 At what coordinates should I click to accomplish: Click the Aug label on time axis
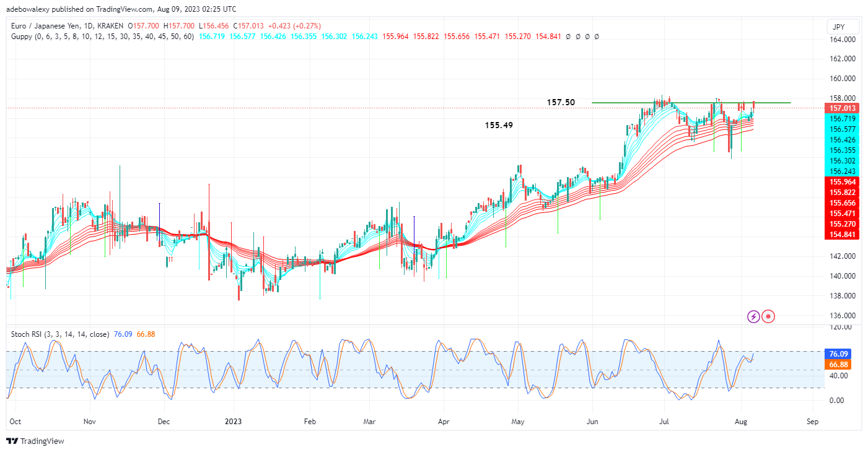click(x=740, y=422)
